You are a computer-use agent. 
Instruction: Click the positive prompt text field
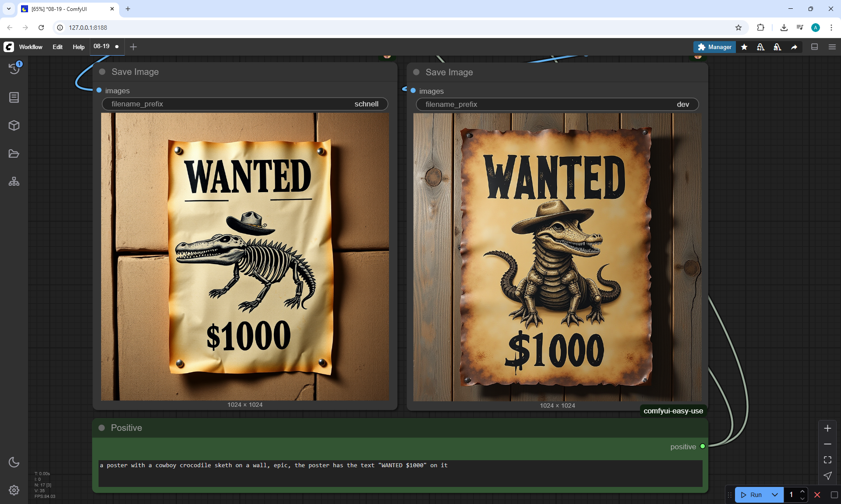click(x=400, y=473)
